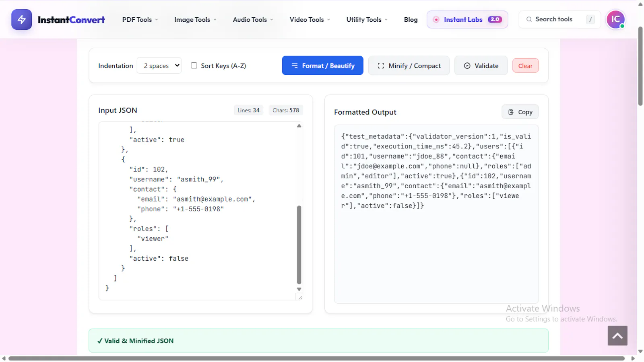This screenshot has height=362, width=644.
Task: Click the Chars: 578 counter
Action: pyautogui.click(x=286, y=110)
